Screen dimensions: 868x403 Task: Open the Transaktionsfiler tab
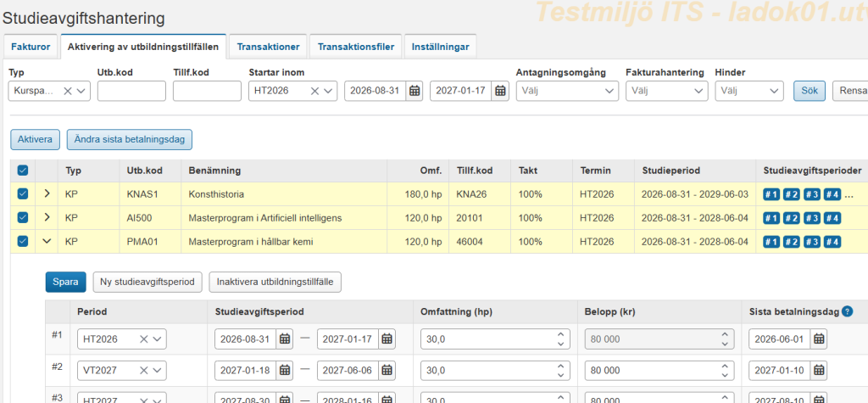[x=356, y=47]
